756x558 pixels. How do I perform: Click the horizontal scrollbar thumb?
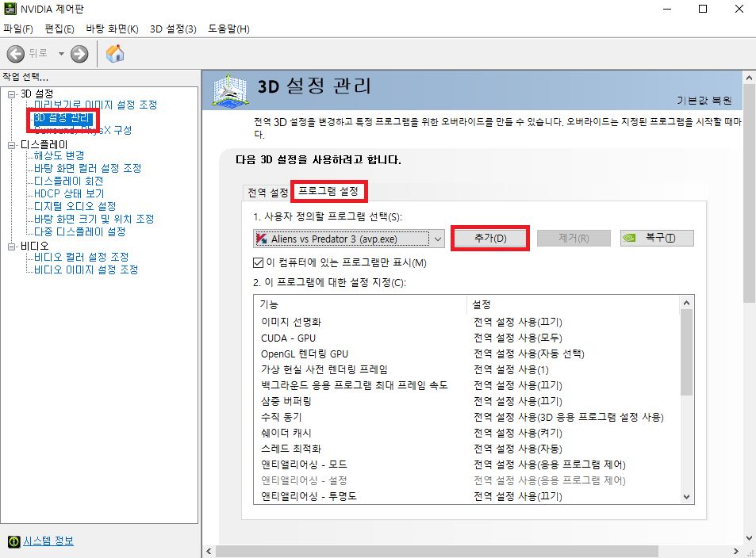(437, 551)
